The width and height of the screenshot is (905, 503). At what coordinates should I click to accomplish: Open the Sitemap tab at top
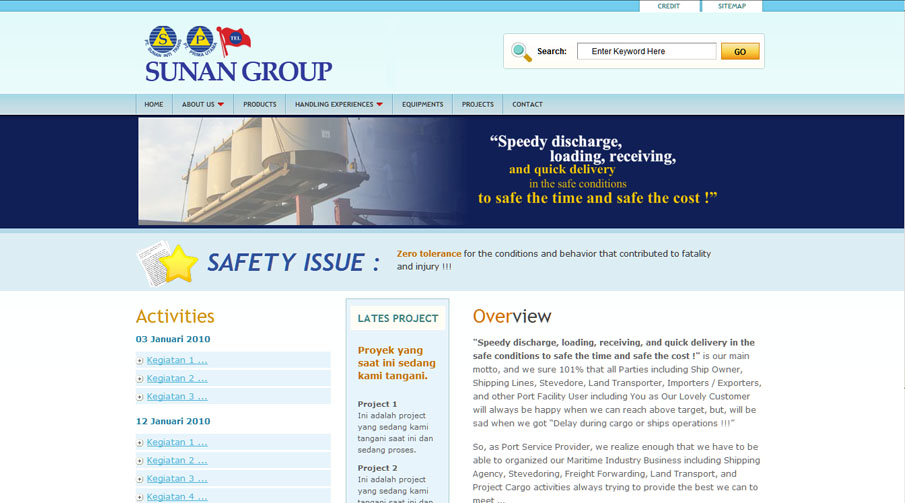point(731,6)
